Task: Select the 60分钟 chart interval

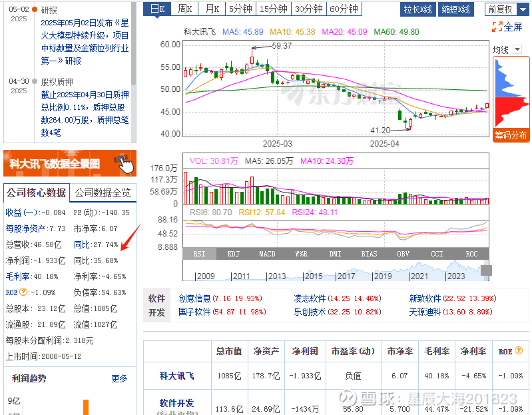Action: [344, 9]
